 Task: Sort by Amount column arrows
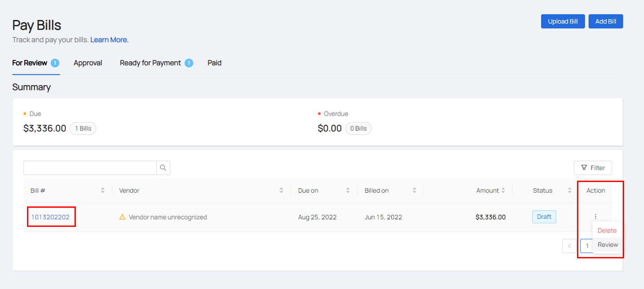[x=503, y=190]
